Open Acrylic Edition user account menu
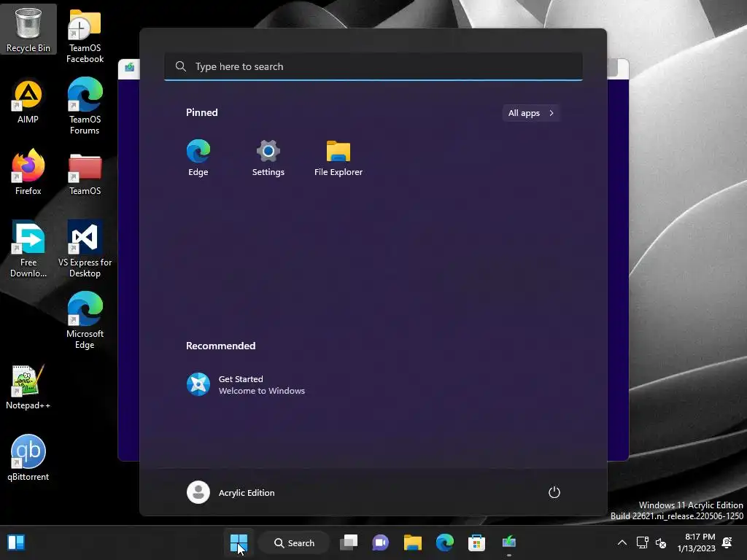747x560 pixels. click(231, 492)
